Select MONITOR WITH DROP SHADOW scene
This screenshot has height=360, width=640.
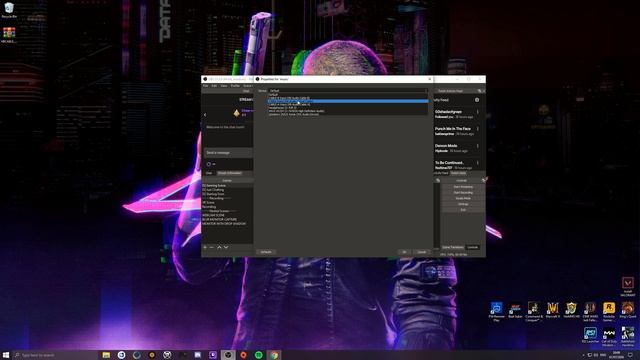click(227, 224)
